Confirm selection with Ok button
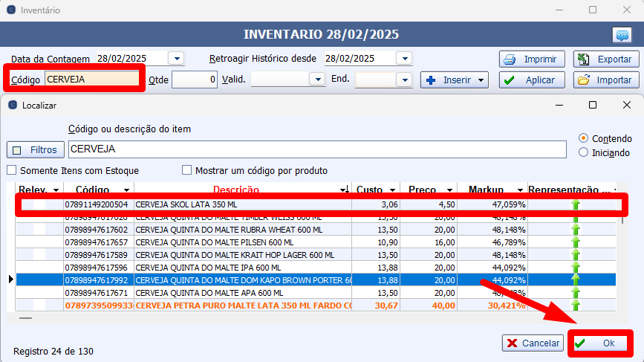644x362 pixels. pos(602,343)
